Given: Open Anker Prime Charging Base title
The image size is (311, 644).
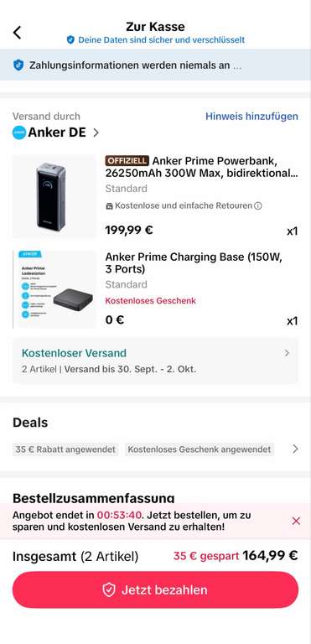Looking at the screenshot, I should (x=194, y=262).
